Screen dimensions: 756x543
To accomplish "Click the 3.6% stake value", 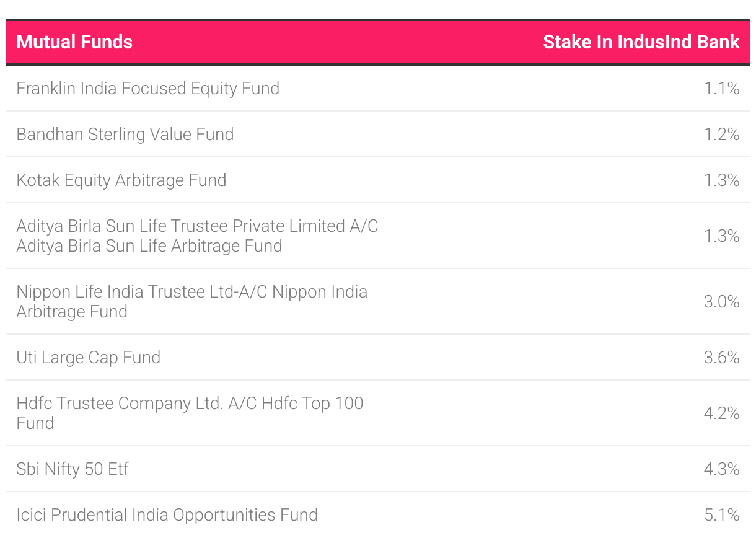I will pos(721,358).
